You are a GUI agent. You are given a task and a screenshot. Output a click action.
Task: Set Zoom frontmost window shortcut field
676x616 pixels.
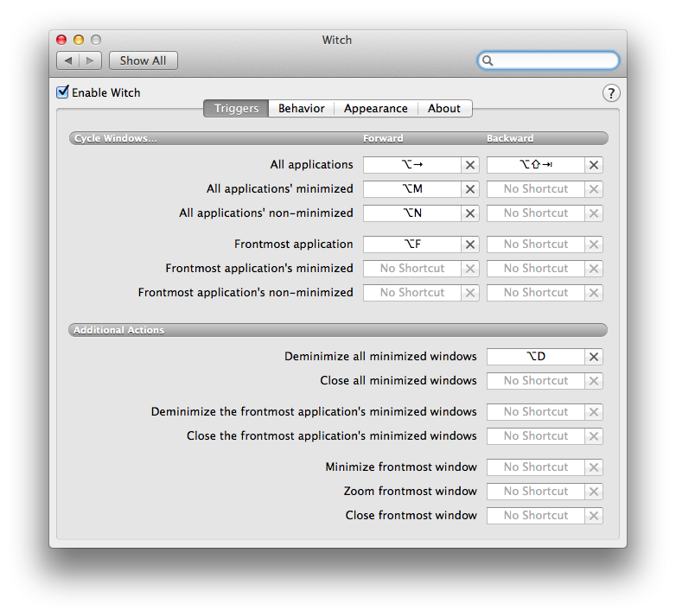pyautogui.click(x=536, y=491)
